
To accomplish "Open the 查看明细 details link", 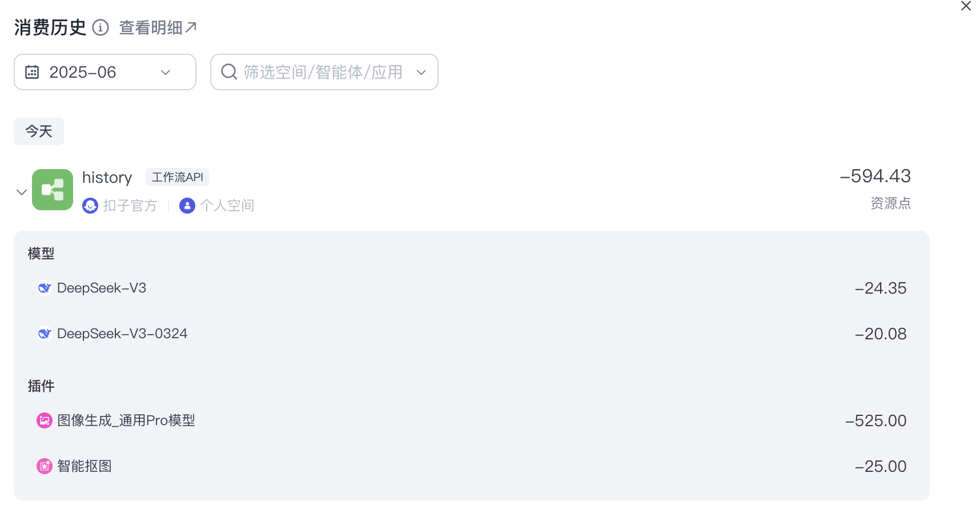I will (x=158, y=27).
